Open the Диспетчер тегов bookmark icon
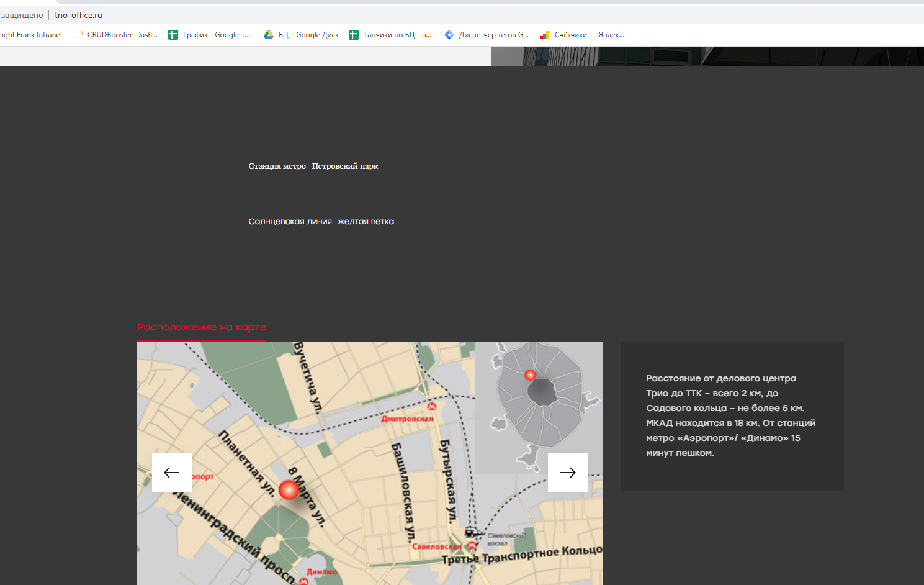924x585 pixels. 449,35
